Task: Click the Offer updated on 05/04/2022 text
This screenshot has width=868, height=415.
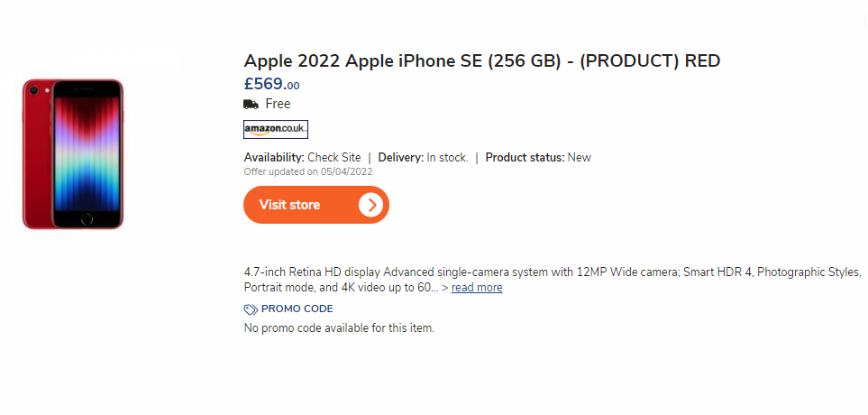Action: point(308,171)
